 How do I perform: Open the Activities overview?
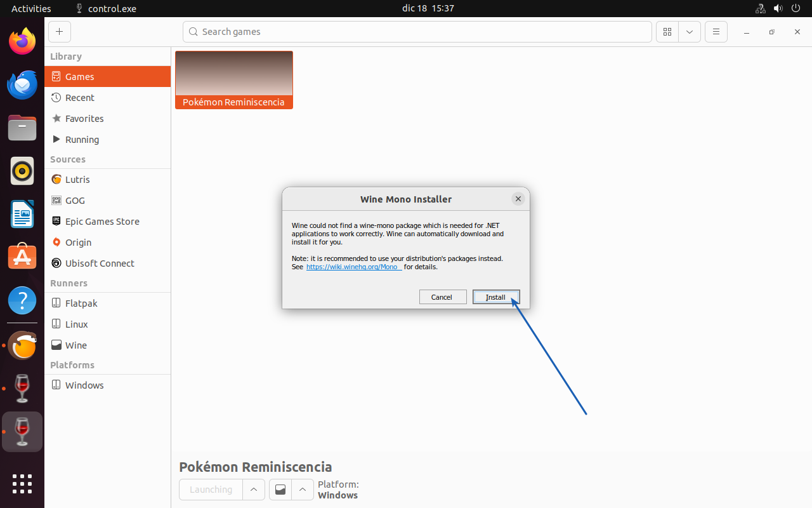(x=31, y=8)
